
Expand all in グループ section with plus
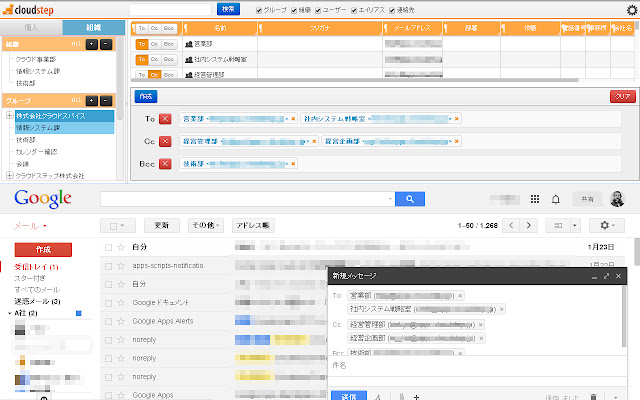[x=92, y=100]
